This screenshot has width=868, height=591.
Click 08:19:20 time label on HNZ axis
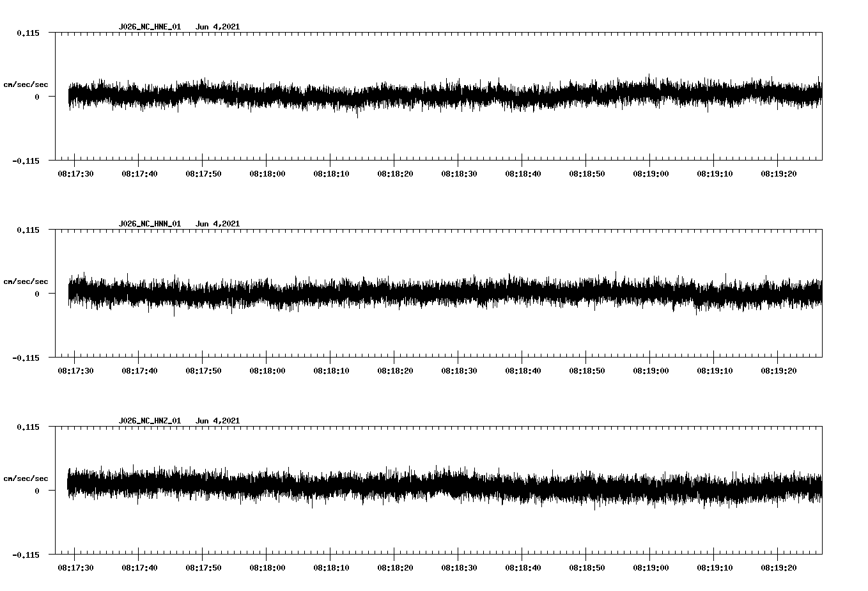[x=779, y=567]
